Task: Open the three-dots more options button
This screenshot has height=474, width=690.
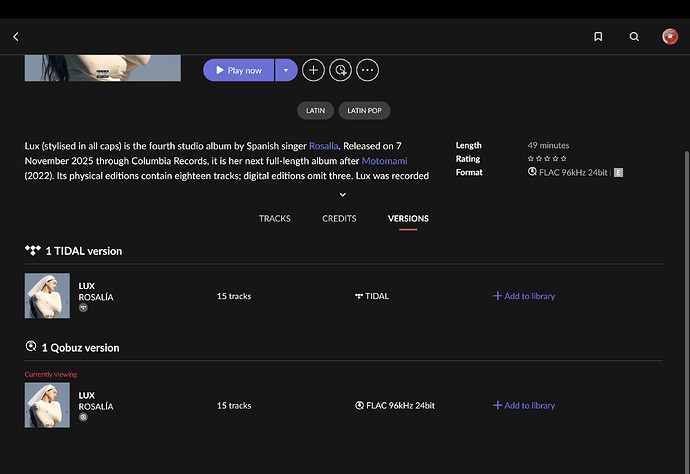Action: point(368,70)
